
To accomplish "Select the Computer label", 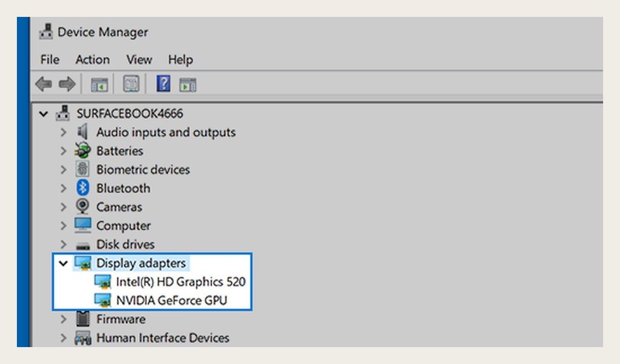I will [123, 226].
